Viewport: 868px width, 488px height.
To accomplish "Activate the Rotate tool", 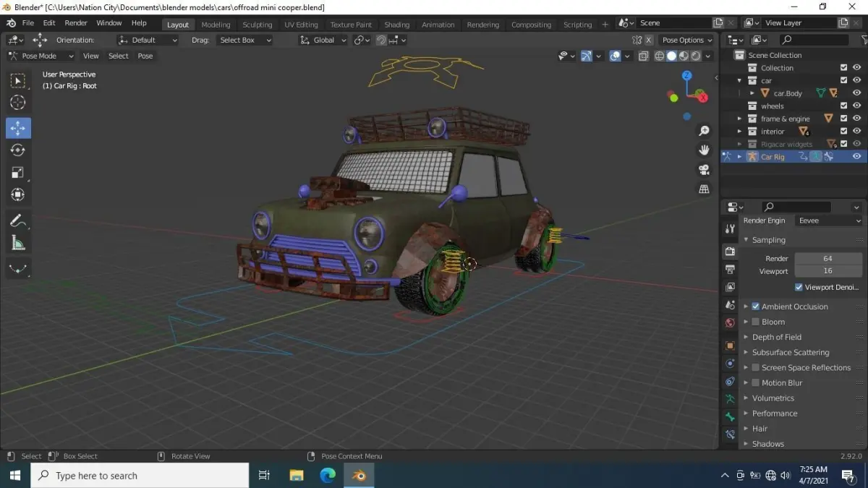I will (x=18, y=150).
